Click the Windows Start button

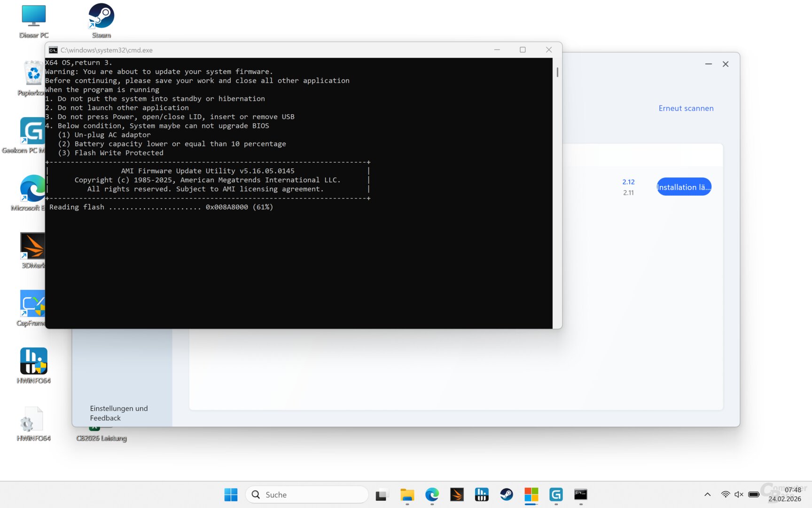[231, 494]
